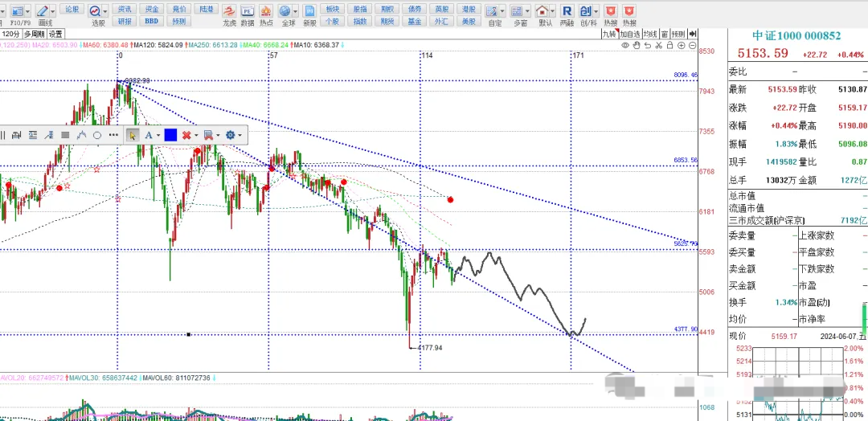This screenshot has width=868, height=421.
Task: Pick the blue color swatch
Action: (x=170, y=136)
